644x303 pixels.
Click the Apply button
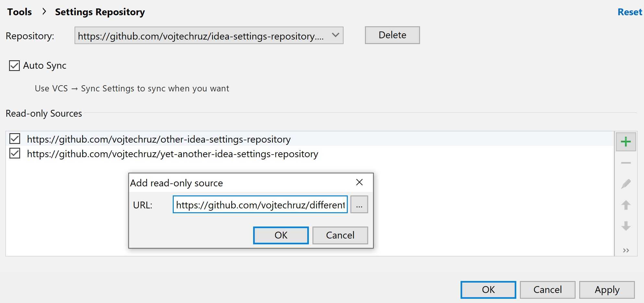[607, 290]
